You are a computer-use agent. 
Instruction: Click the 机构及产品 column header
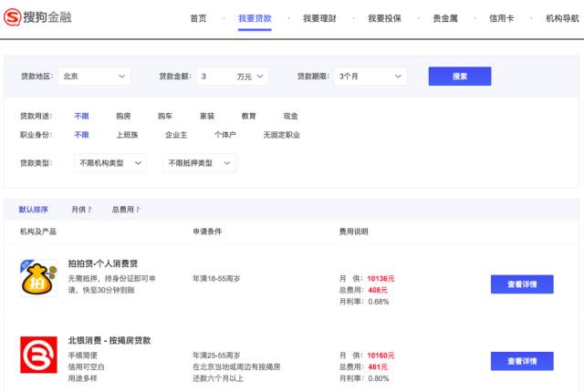click(x=38, y=232)
